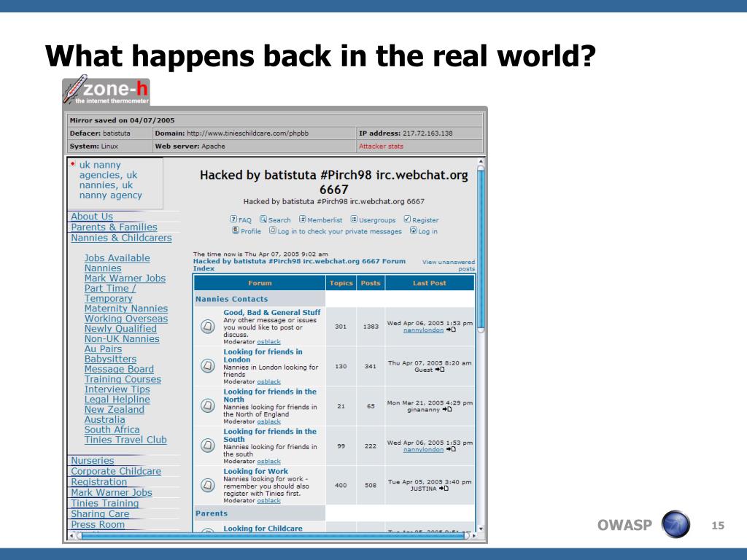
Task: Open the Au Pairs link
Action: pyautogui.click(x=103, y=349)
